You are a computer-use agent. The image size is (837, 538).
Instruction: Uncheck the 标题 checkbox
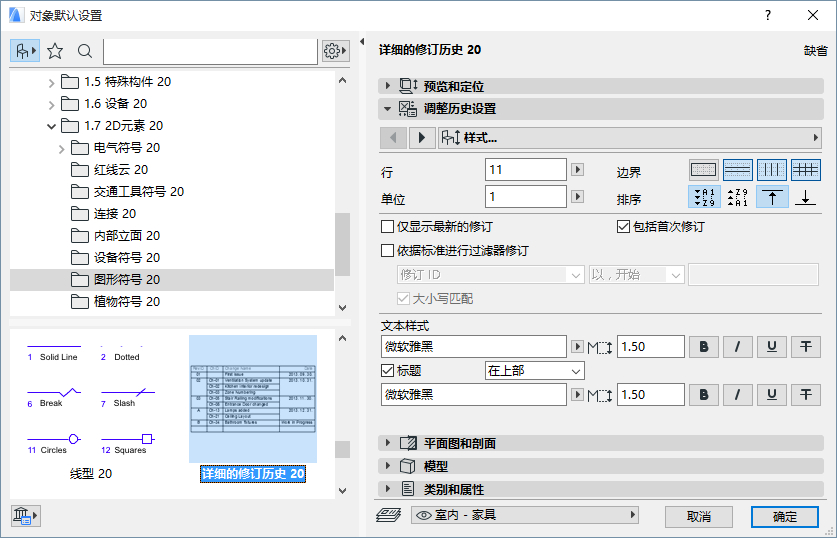pyautogui.click(x=388, y=370)
